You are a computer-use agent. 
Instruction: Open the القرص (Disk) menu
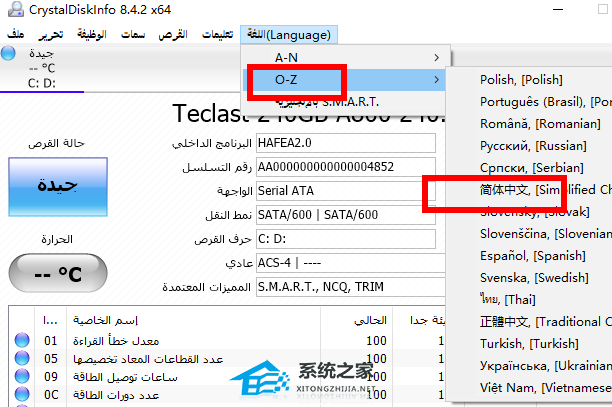tap(173, 34)
